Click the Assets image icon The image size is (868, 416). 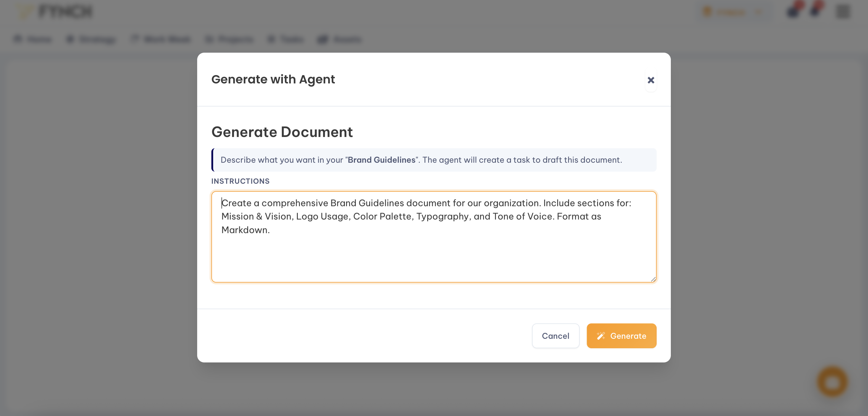point(322,39)
